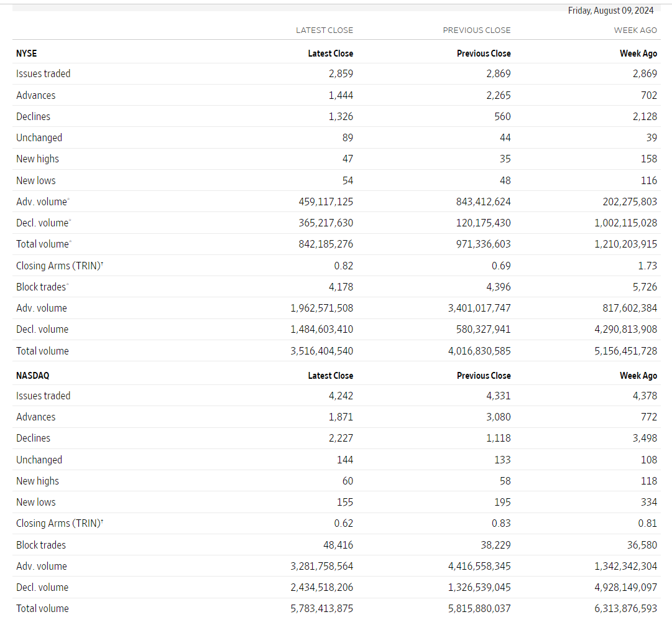Select NASDAQ week ago Declines 3,498
The image size is (672, 617).
click(x=645, y=438)
